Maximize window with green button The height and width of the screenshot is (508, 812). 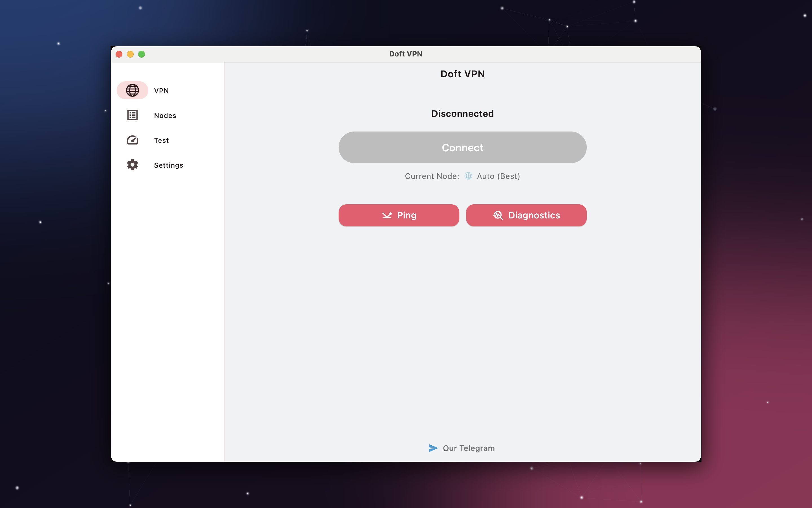[142, 54]
